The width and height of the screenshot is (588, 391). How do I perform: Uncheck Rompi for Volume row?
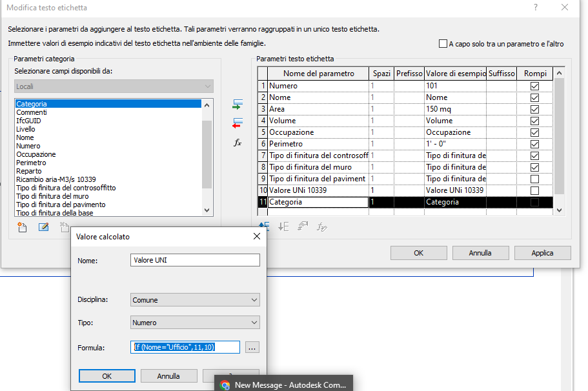point(534,121)
